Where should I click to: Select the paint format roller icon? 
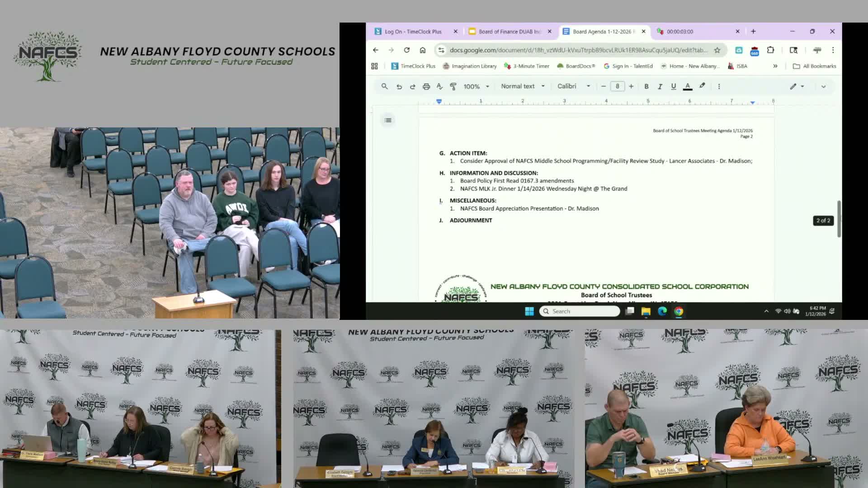coord(453,86)
